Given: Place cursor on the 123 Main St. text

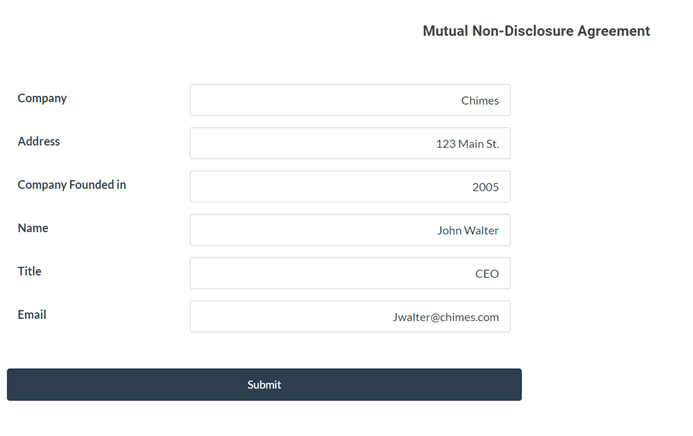Looking at the screenshot, I should click(x=467, y=144).
